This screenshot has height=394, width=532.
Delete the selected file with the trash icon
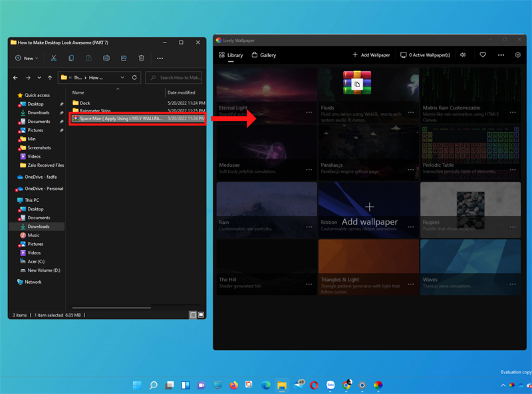141,58
